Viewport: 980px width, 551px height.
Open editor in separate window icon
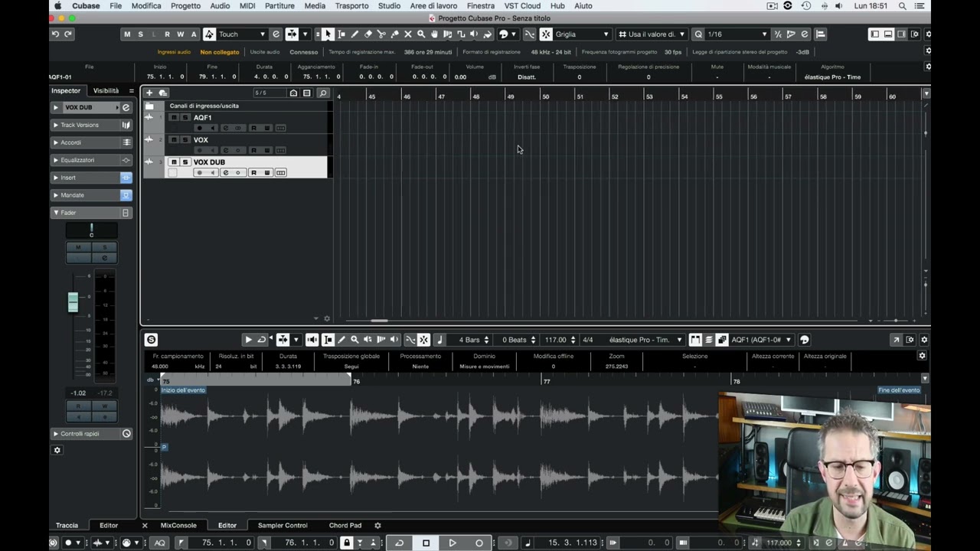click(x=896, y=340)
